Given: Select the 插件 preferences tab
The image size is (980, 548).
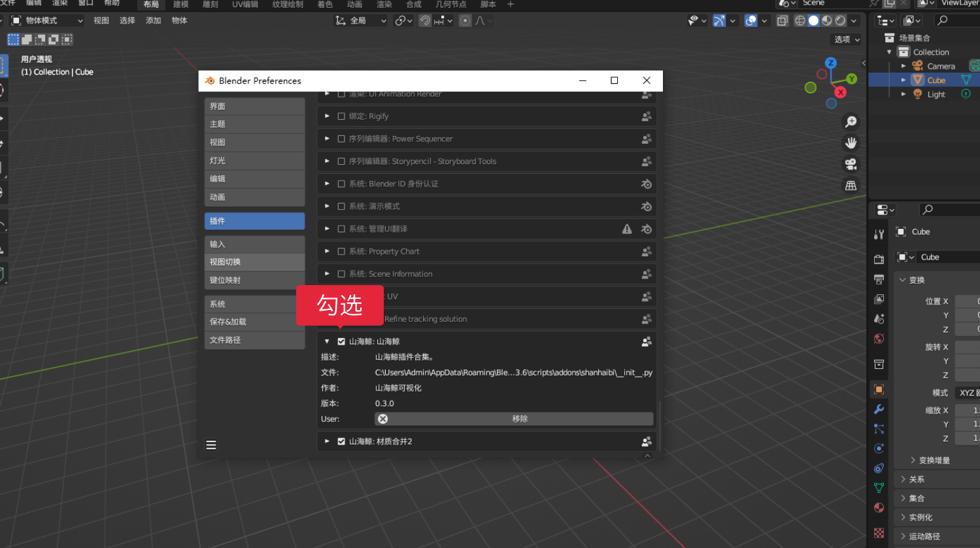Looking at the screenshot, I should pos(254,221).
